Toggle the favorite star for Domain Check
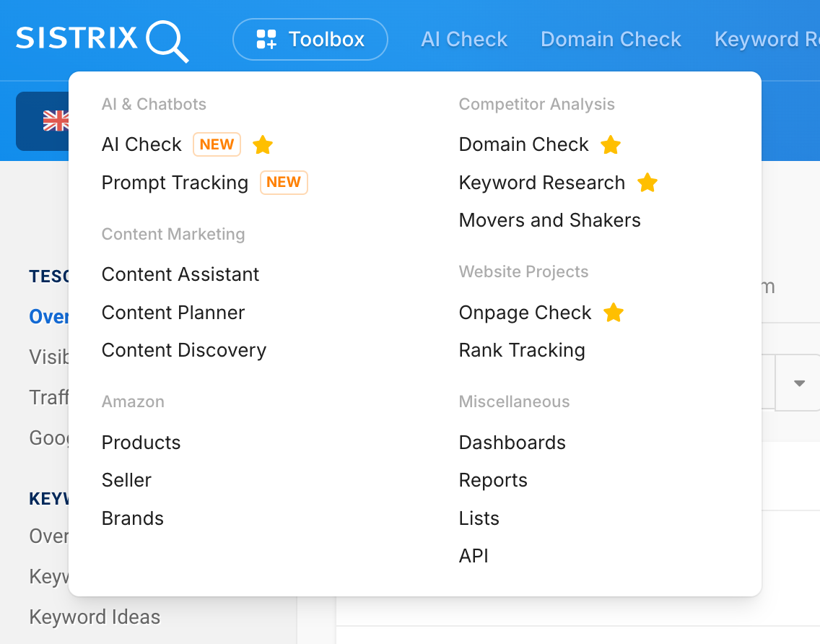820x644 pixels. 611,145
